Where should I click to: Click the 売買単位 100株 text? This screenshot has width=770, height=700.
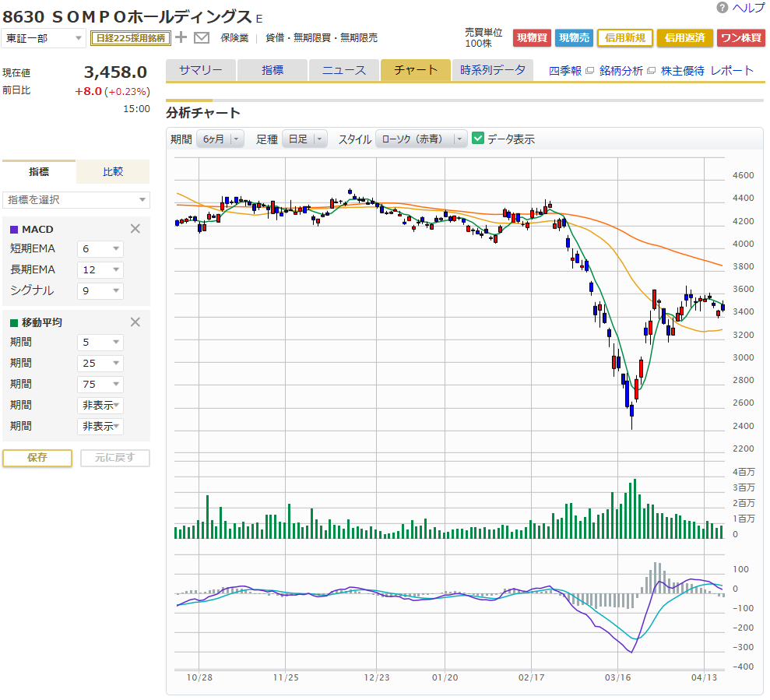tap(483, 38)
